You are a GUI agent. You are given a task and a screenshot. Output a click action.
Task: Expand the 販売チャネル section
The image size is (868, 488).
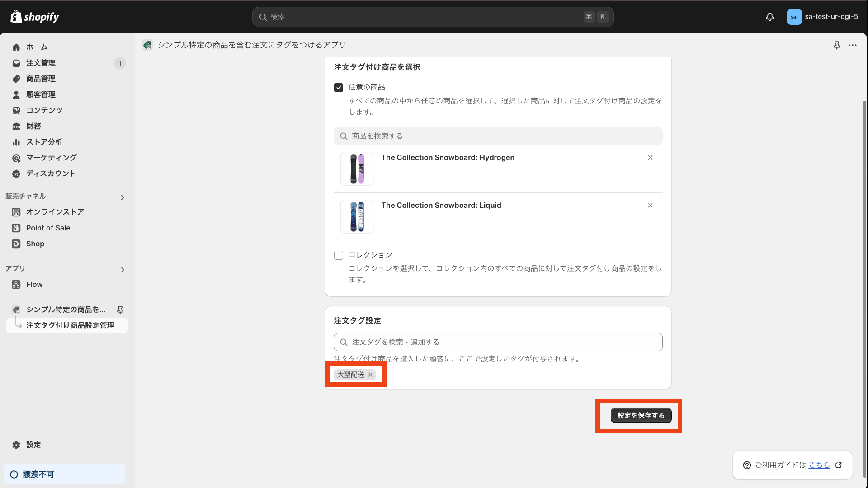(122, 197)
